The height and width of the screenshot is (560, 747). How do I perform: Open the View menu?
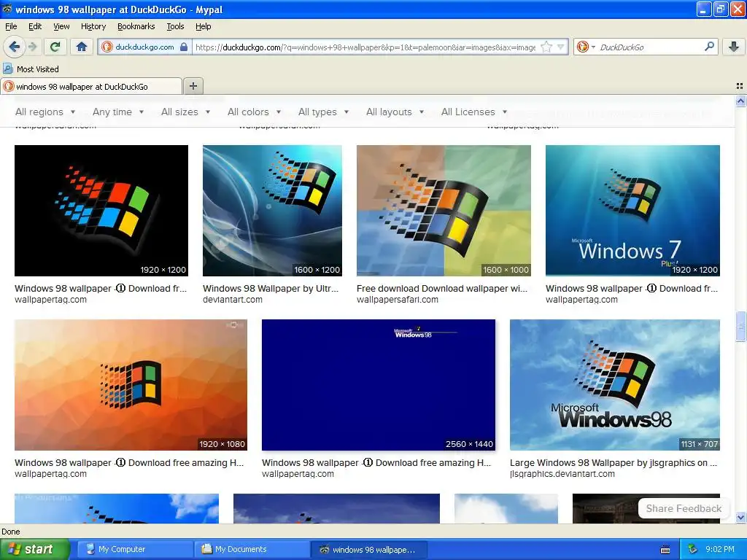click(61, 26)
